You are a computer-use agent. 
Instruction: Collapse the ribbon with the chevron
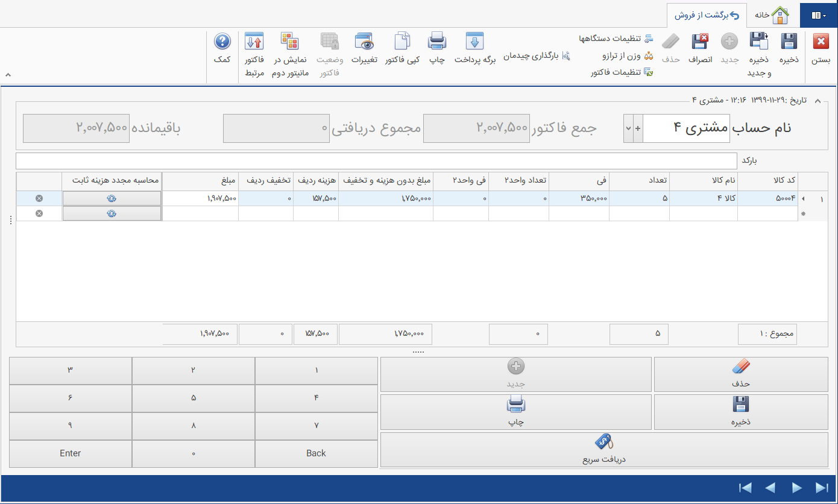(8, 75)
